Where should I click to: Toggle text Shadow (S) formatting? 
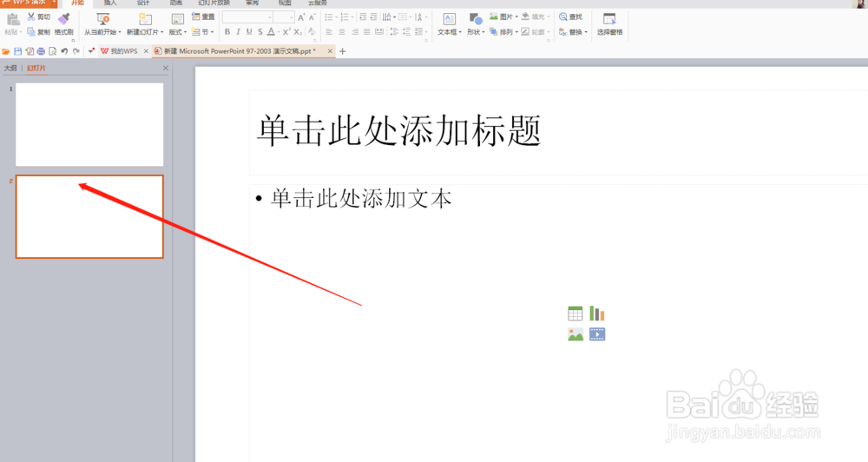click(260, 31)
